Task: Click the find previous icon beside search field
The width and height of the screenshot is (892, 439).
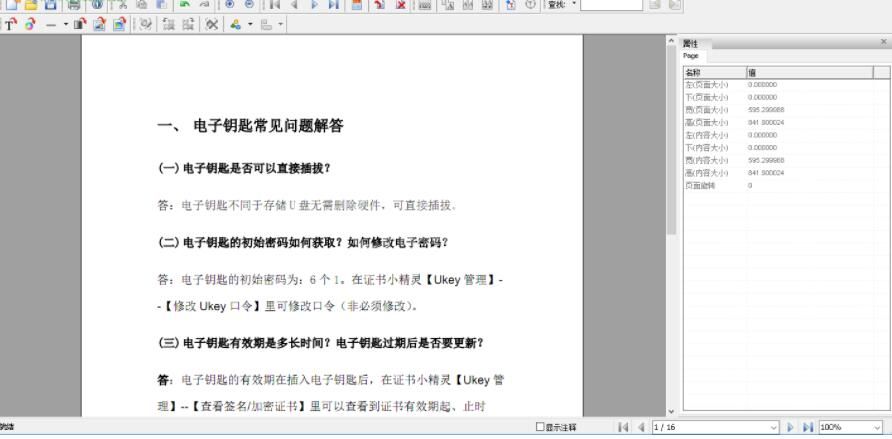Action: [655, 5]
